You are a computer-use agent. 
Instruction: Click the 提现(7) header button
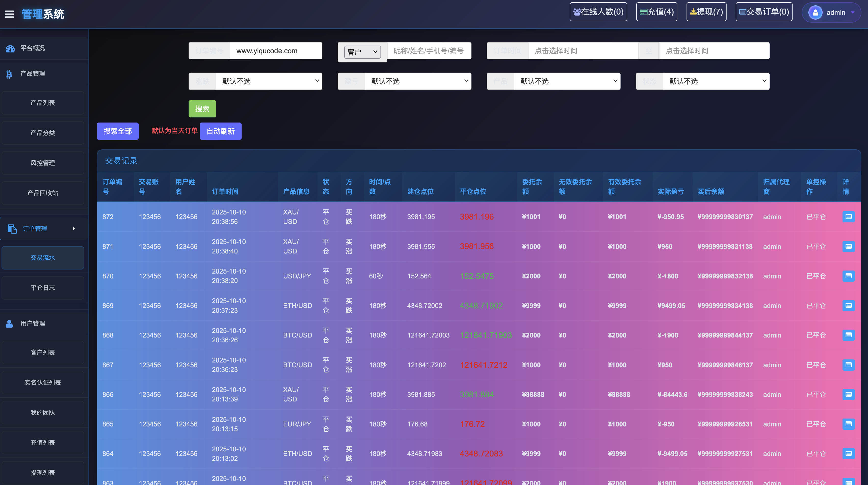[x=706, y=12]
